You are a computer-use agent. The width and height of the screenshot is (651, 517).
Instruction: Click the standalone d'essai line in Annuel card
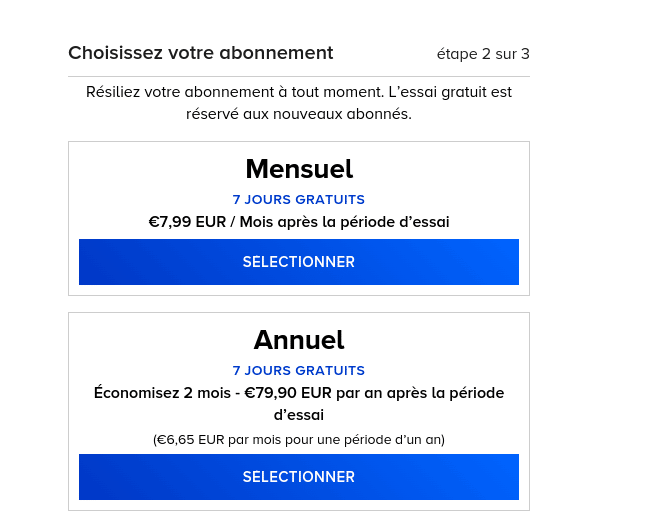(299, 415)
